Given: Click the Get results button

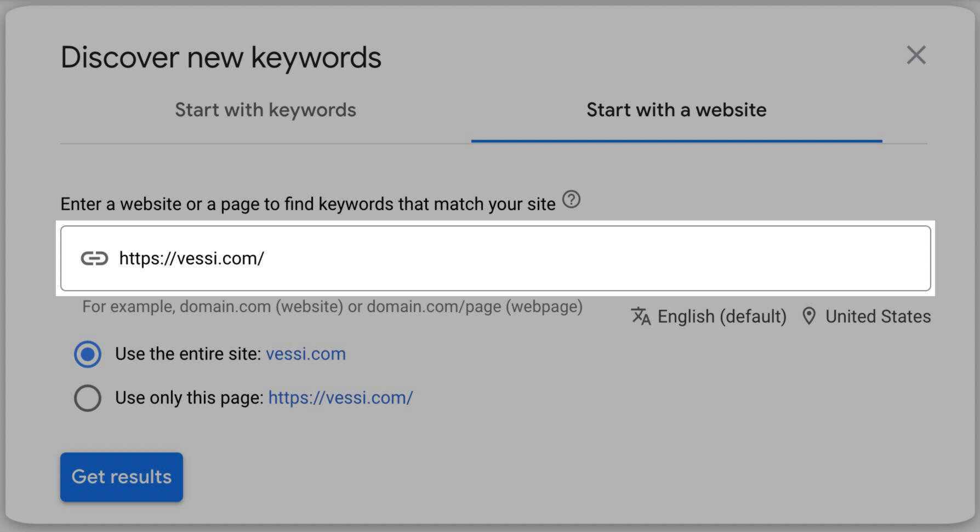Looking at the screenshot, I should click(122, 477).
